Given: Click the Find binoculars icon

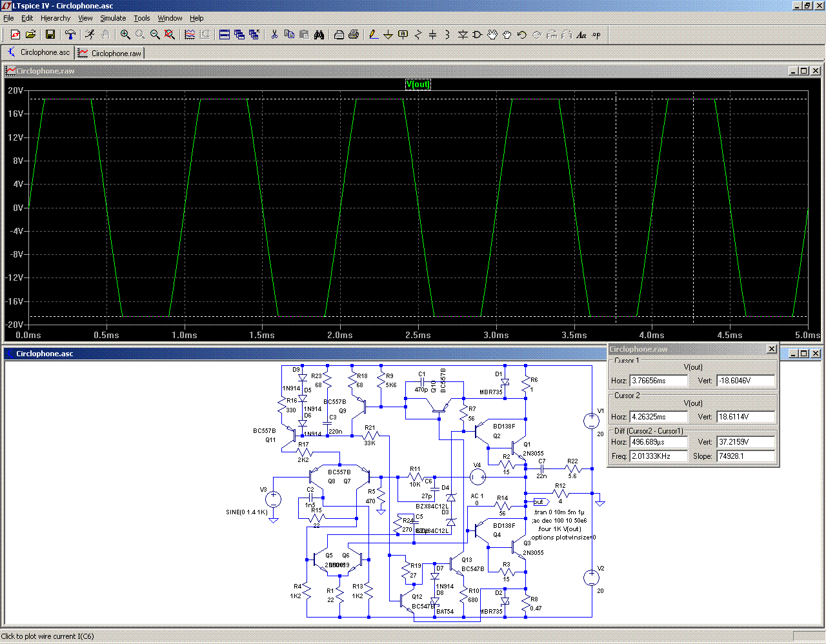Looking at the screenshot, I should pyautogui.click(x=319, y=35).
